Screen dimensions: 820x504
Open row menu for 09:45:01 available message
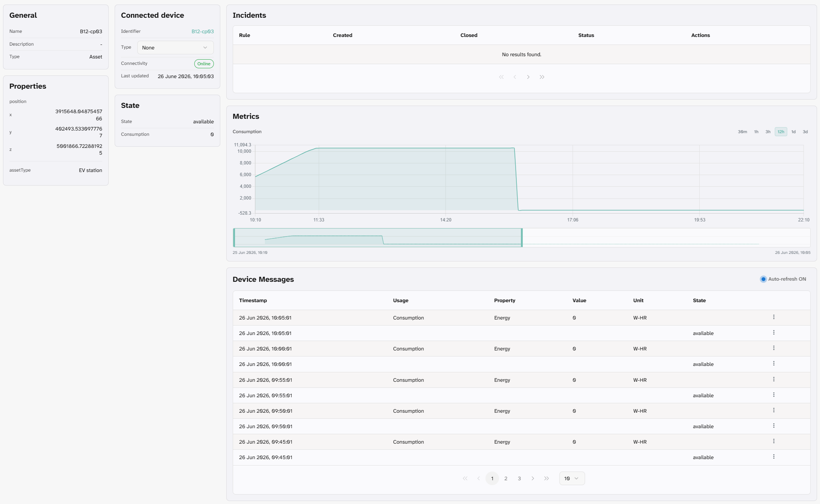[x=774, y=457]
